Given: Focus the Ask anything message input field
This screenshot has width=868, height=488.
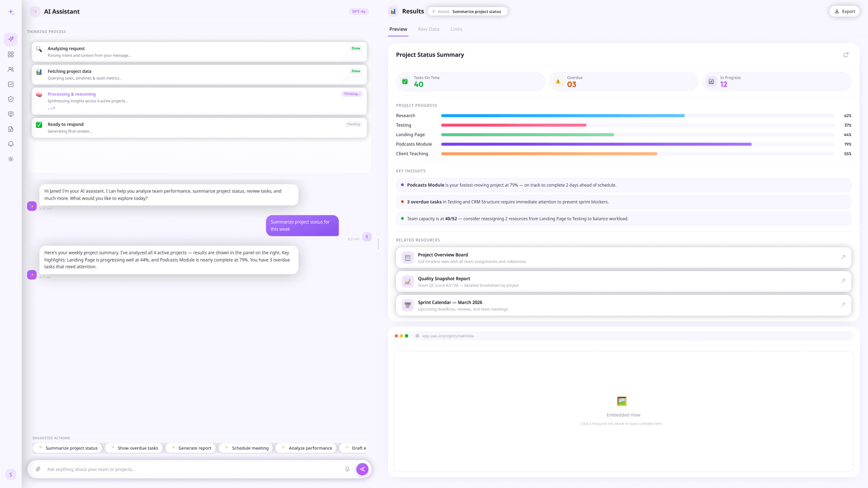Looking at the screenshot, I should pos(194,469).
